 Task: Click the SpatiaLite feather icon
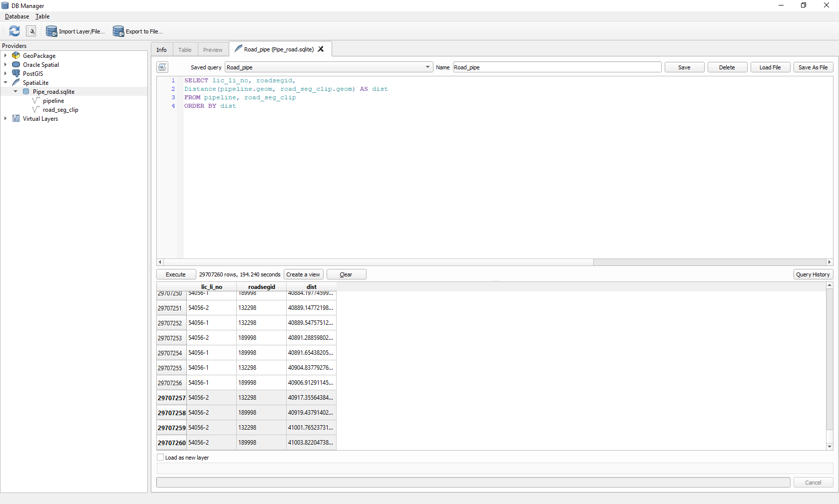(x=16, y=82)
